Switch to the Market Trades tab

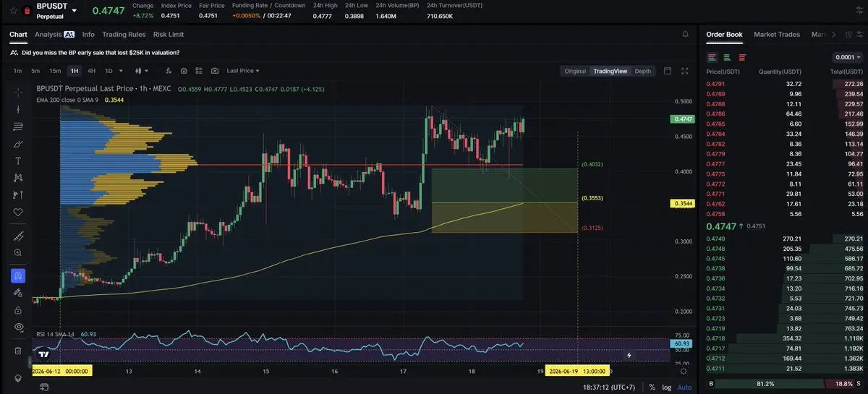pos(778,34)
